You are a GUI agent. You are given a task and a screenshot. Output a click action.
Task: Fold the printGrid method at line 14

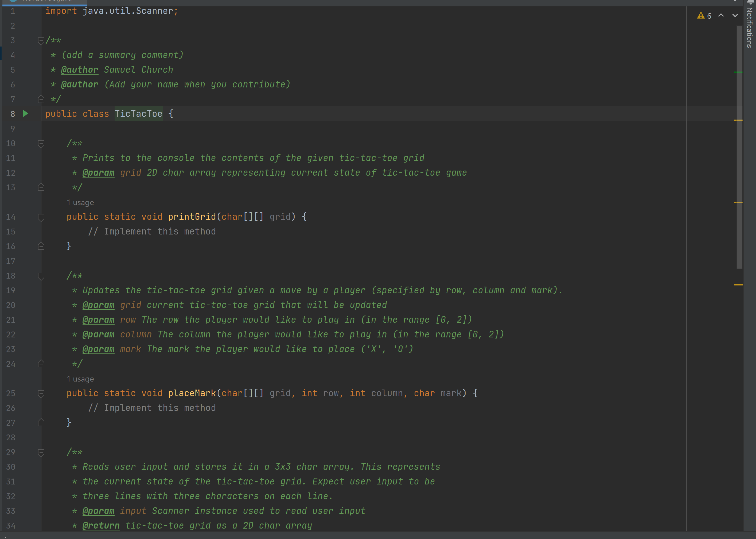(x=41, y=217)
